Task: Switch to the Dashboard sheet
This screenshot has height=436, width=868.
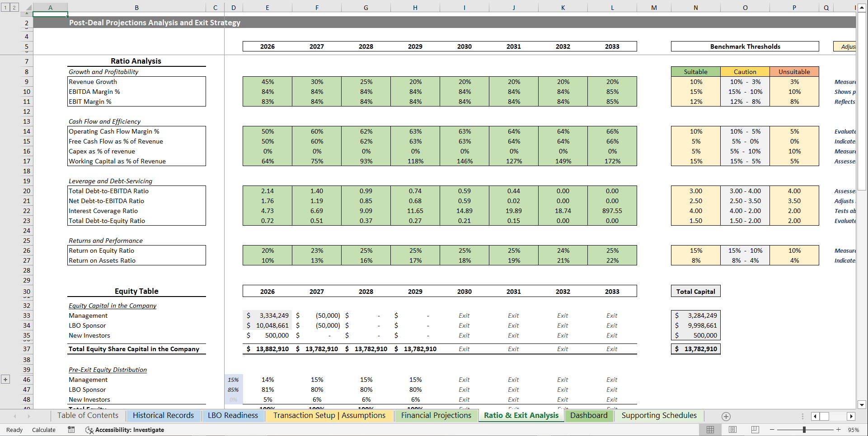Action: click(x=589, y=416)
